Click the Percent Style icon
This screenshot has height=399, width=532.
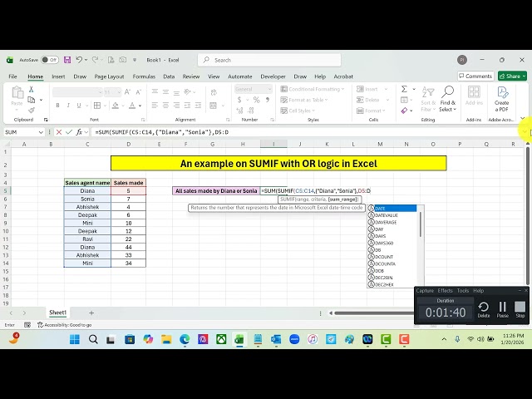point(257,100)
